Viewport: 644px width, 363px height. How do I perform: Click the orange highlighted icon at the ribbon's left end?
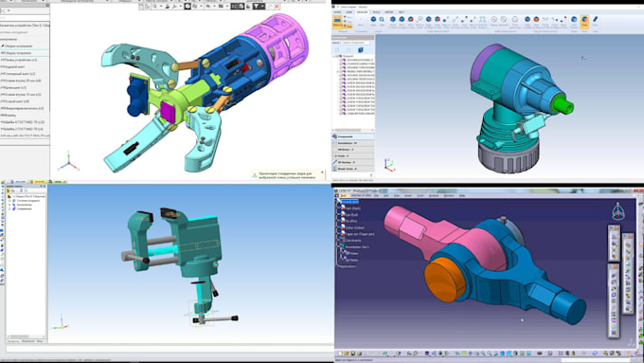(x=337, y=22)
